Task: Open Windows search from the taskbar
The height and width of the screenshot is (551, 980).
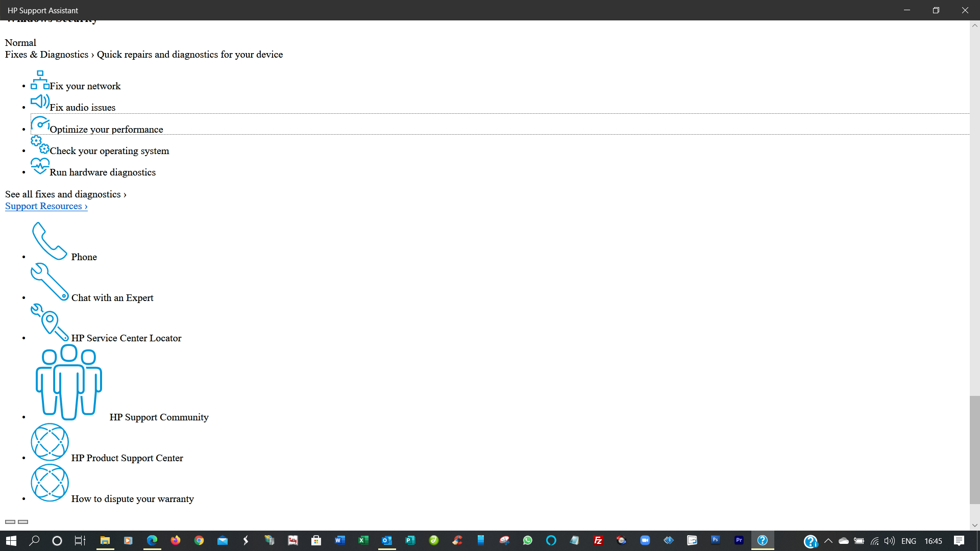Action: point(34,540)
